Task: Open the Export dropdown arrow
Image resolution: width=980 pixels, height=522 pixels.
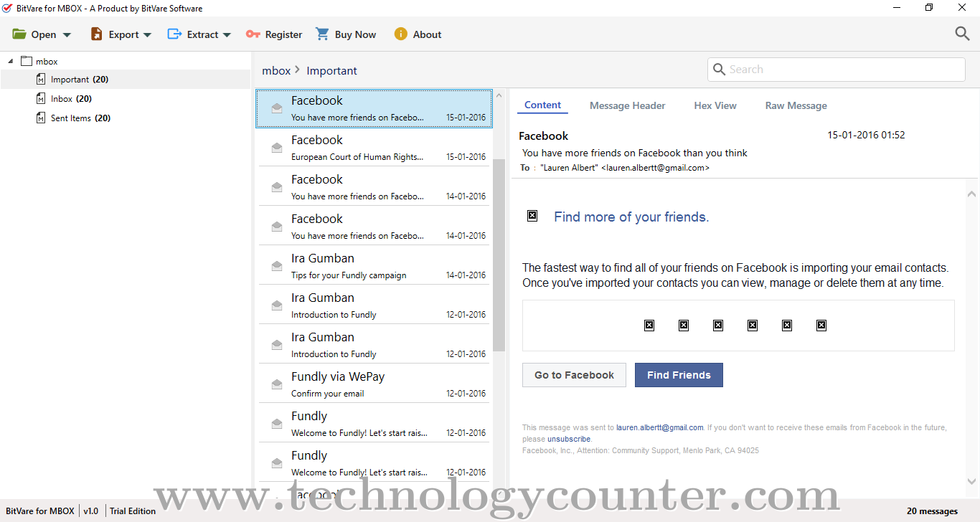Action: pyautogui.click(x=147, y=34)
